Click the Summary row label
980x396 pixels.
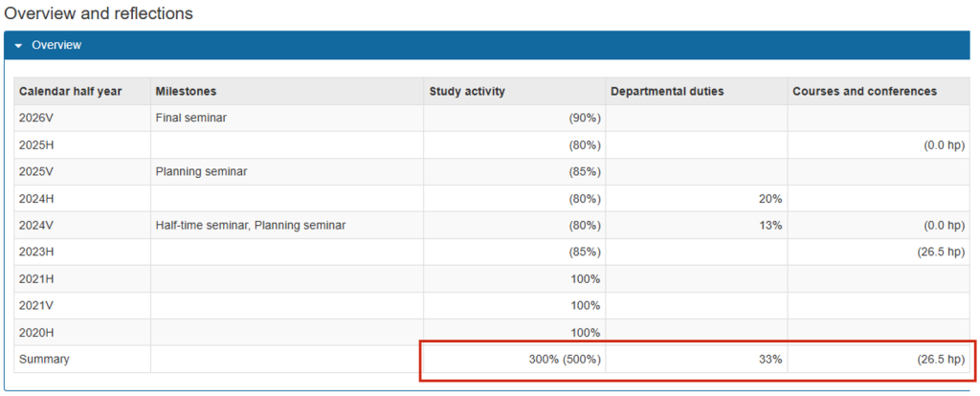44,360
